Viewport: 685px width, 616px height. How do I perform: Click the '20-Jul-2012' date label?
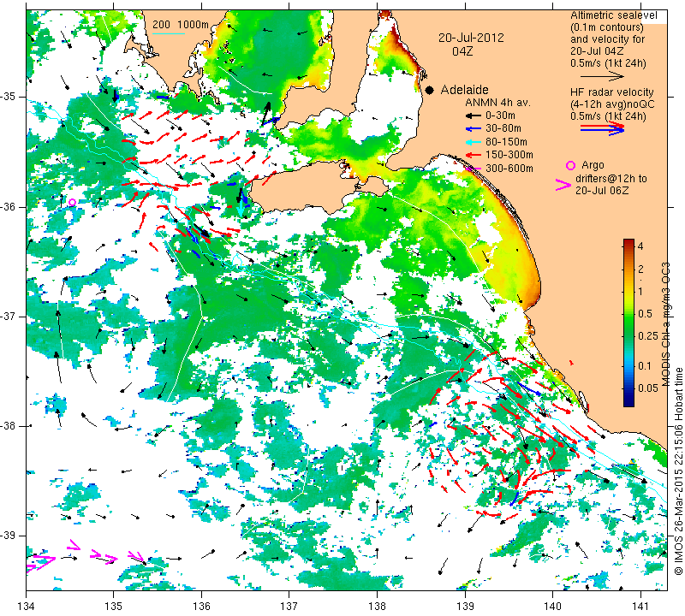tap(471, 38)
